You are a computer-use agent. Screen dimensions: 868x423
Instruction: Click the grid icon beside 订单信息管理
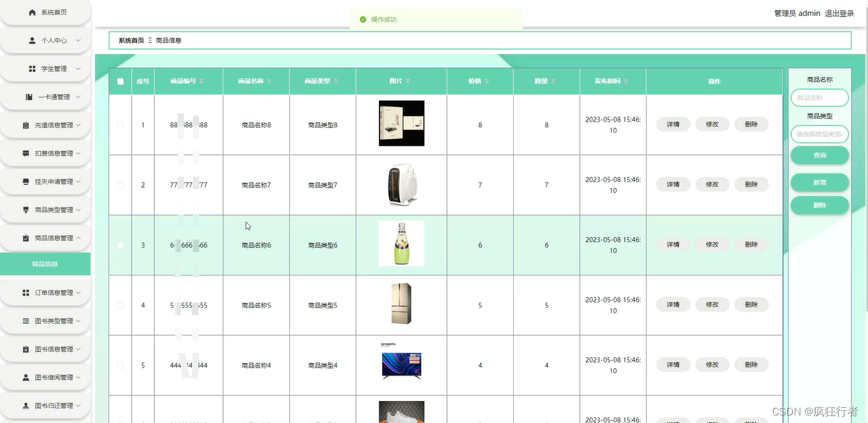[26, 293]
